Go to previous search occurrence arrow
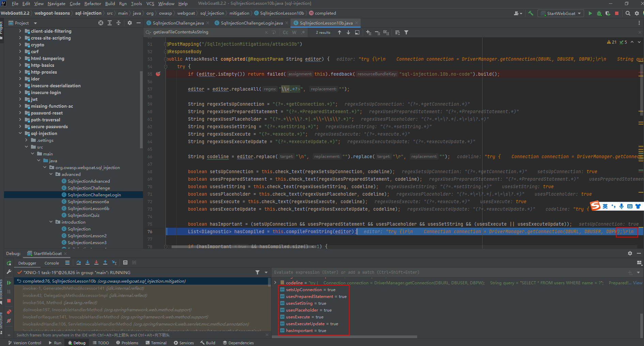Screen dimensions: 644x346 [x=340, y=32]
